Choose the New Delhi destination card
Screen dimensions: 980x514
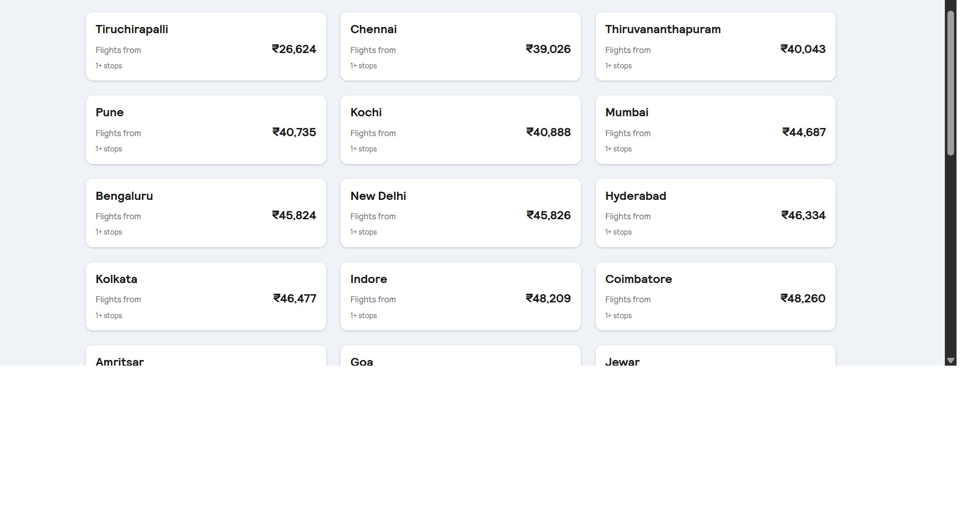pos(460,213)
